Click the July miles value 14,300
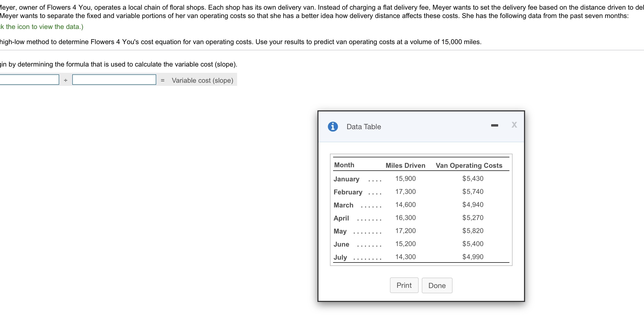644x322 pixels. [x=405, y=257]
